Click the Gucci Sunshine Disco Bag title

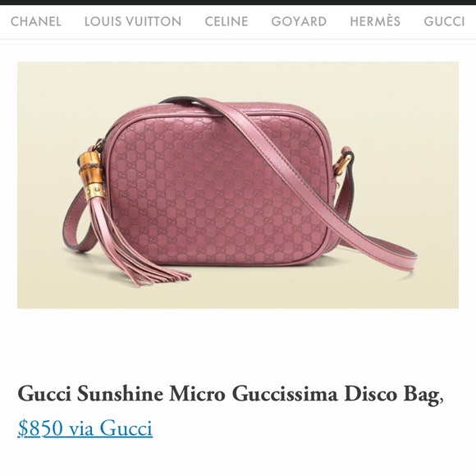(231, 394)
